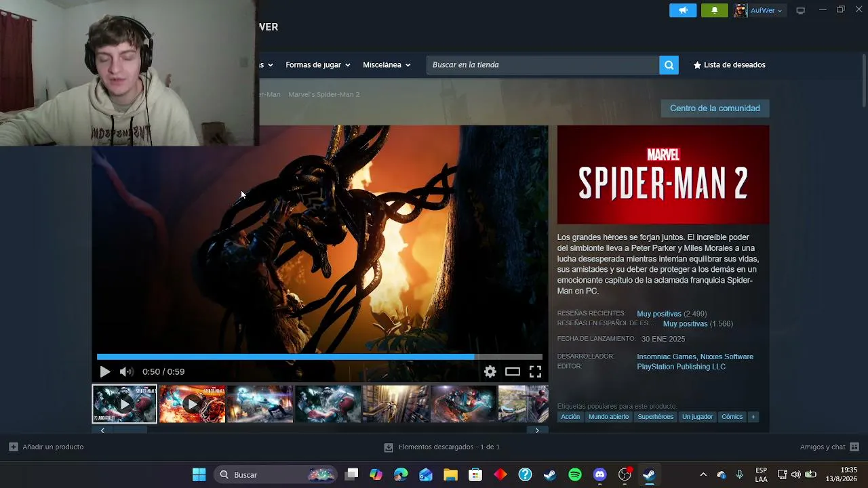Click the microphone icon in system tray
Viewport: 868px width, 488px height.
point(739,474)
